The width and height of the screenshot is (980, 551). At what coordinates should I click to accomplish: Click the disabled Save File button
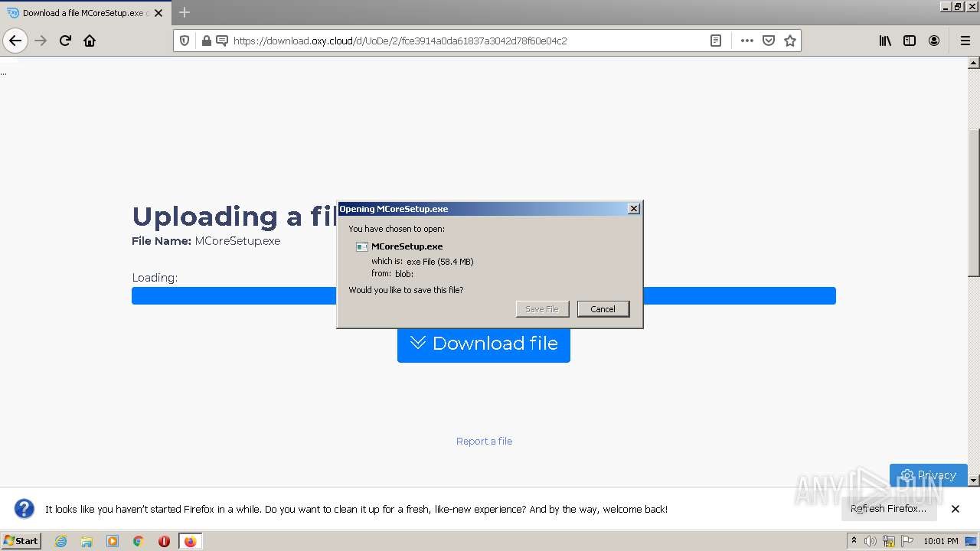[542, 309]
